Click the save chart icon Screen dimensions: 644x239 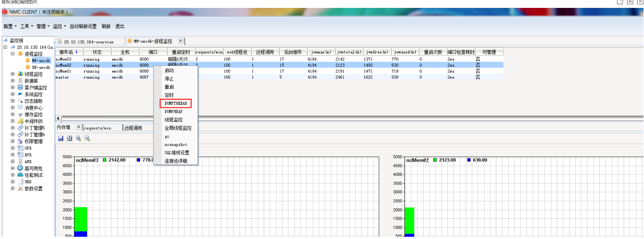[61, 138]
